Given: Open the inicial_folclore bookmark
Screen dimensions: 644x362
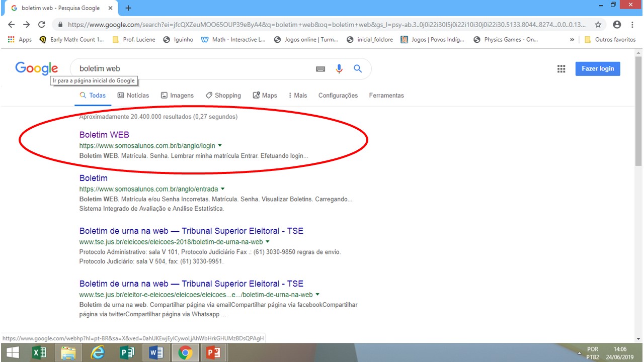Looking at the screenshot, I should 370,39.
